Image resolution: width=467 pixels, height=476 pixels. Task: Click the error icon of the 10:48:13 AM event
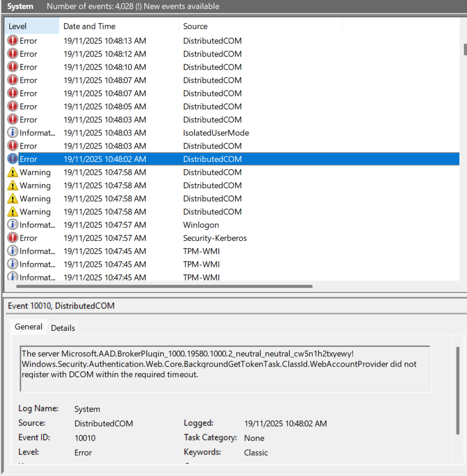point(12,41)
